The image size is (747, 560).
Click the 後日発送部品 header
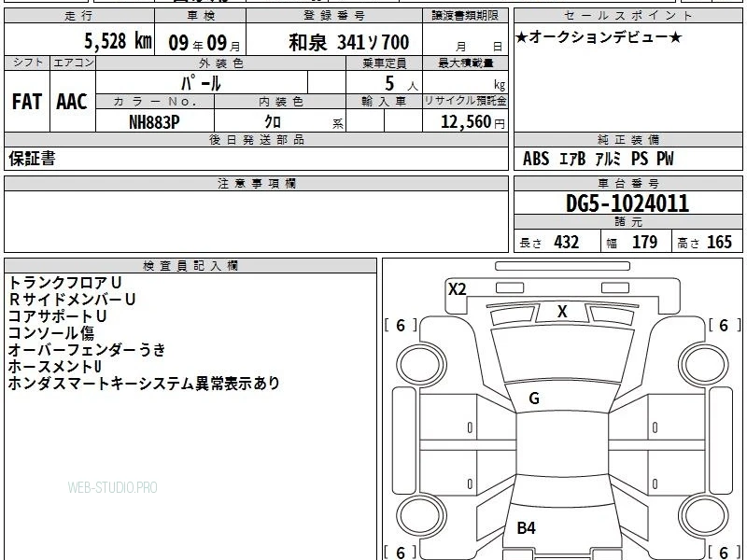tap(257, 139)
